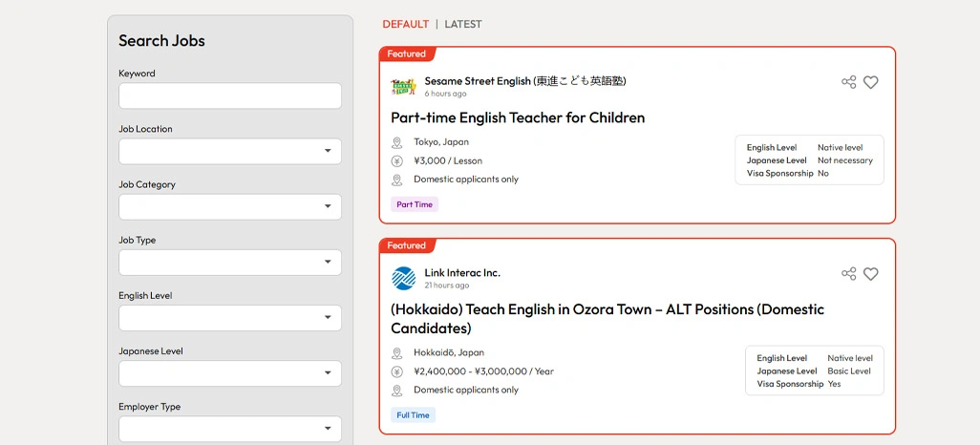Click the location pin icon beside Tokyo, Japan
This screenshot has height=445, width=980.
point(396,142)
